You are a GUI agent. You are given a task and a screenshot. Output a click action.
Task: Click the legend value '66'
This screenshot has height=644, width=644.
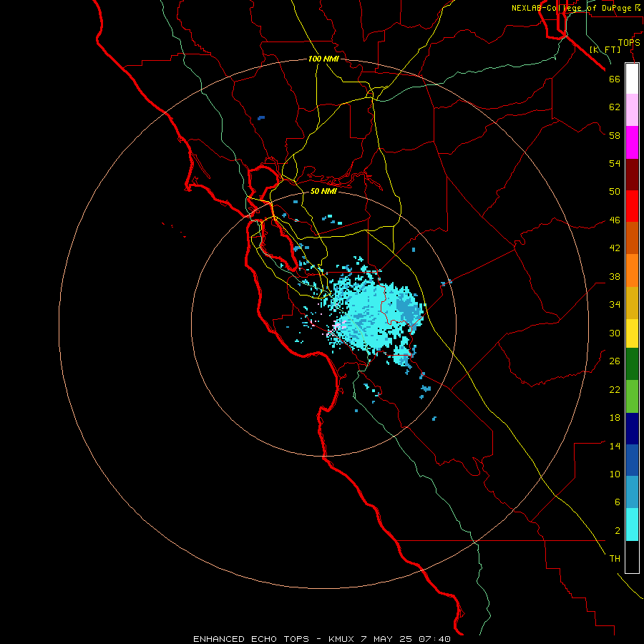click(615, 79)
